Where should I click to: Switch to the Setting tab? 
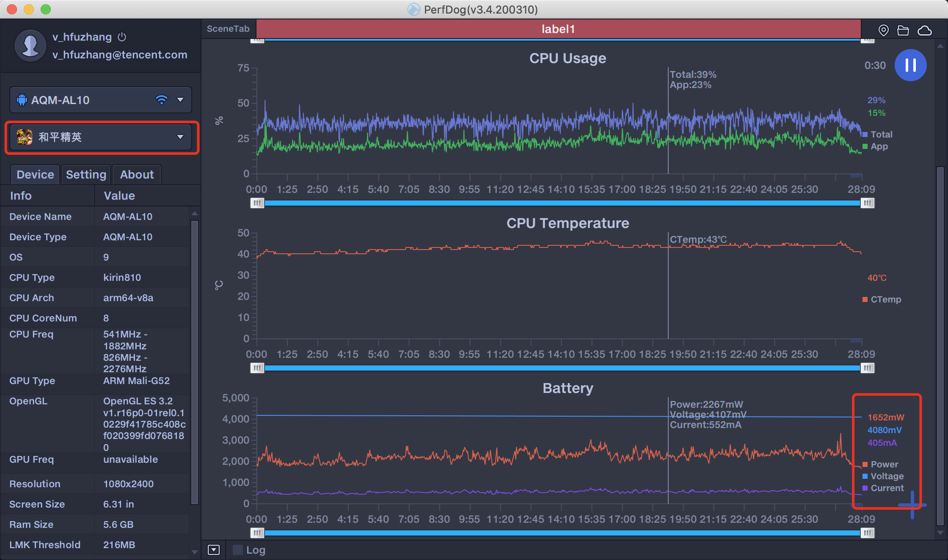coord(86,174)
